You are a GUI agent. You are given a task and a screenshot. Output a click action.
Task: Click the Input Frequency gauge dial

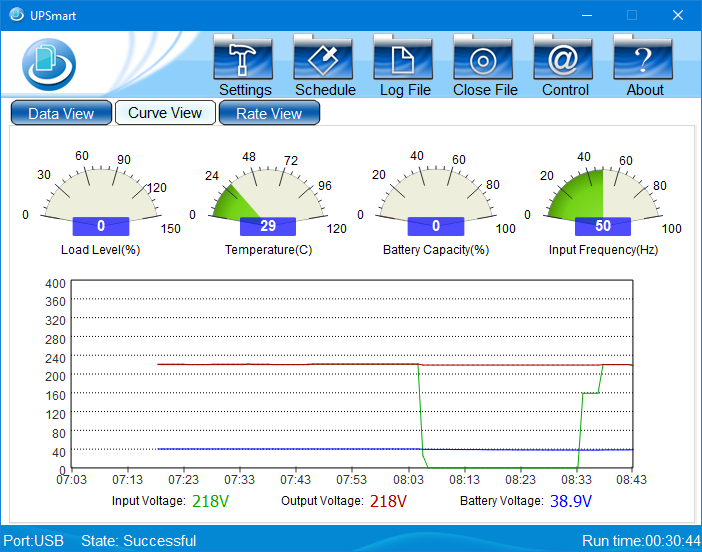(603, 195)
